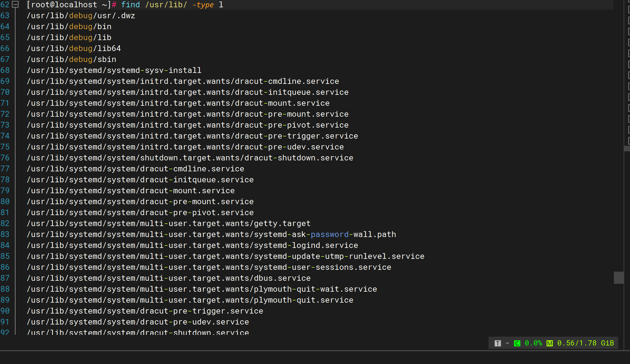The height and width of the screenshot is (364, 630).
Task: Click the word find in the command
Action: coord(130,5)
